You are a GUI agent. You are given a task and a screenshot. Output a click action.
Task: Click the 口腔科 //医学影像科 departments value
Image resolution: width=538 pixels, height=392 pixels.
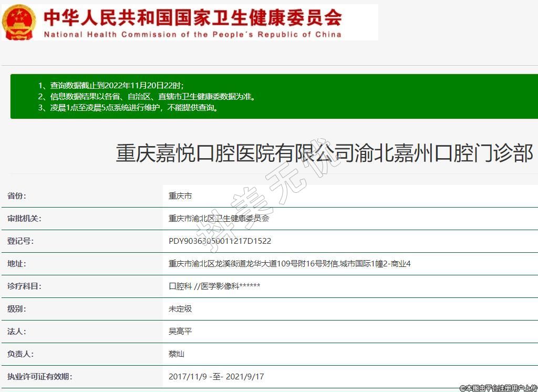[214, 286]
